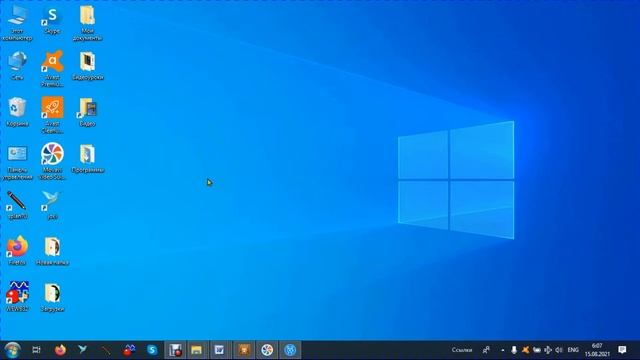Launch Firefox from the taskbar
Viewport: 640px width, 360px height.
click(60, 350)
